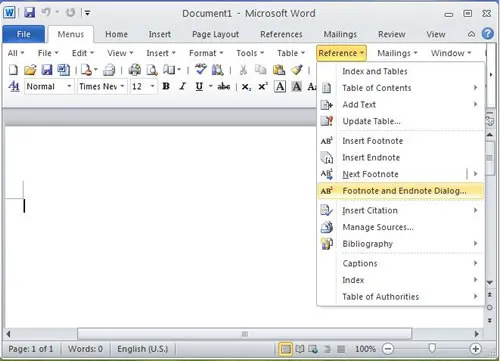
Task: Click the zoom in plus button
Action: pyautogui.click(x=475, y=349)
